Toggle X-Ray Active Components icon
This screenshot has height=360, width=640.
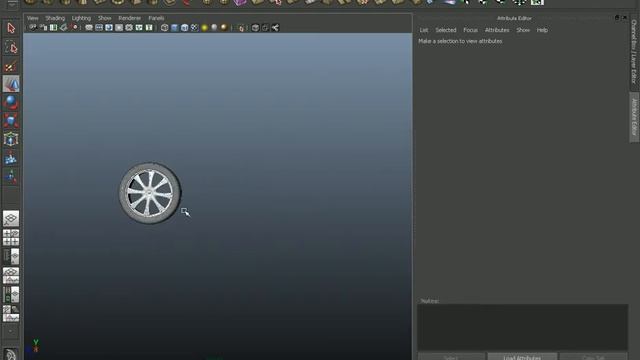coord(265,27)
